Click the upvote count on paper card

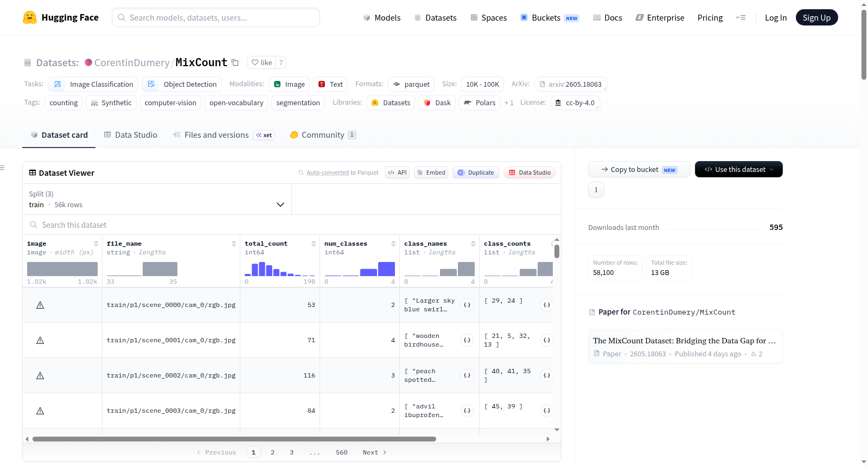757,354
